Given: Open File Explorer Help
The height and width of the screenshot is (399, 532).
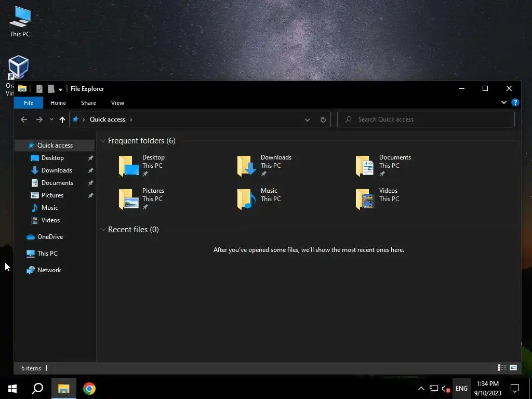Looking at the screenshot, I should [x=515, y=102].
